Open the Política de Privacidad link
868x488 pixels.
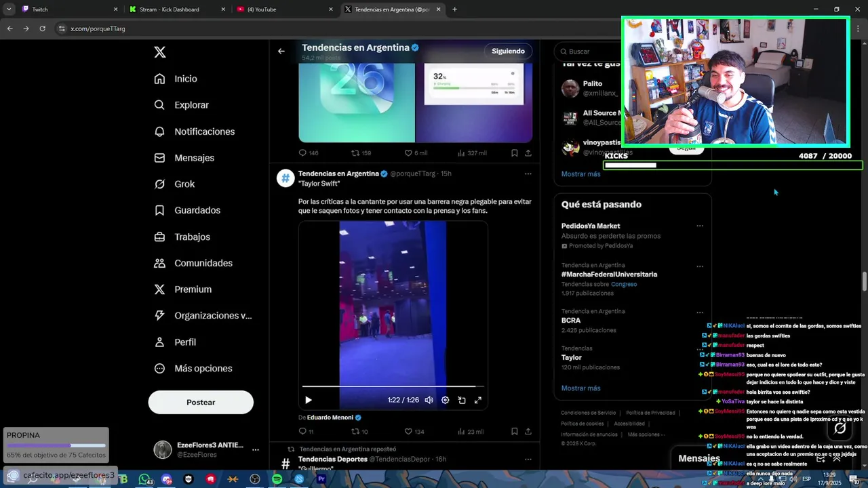tap(650, 413)
